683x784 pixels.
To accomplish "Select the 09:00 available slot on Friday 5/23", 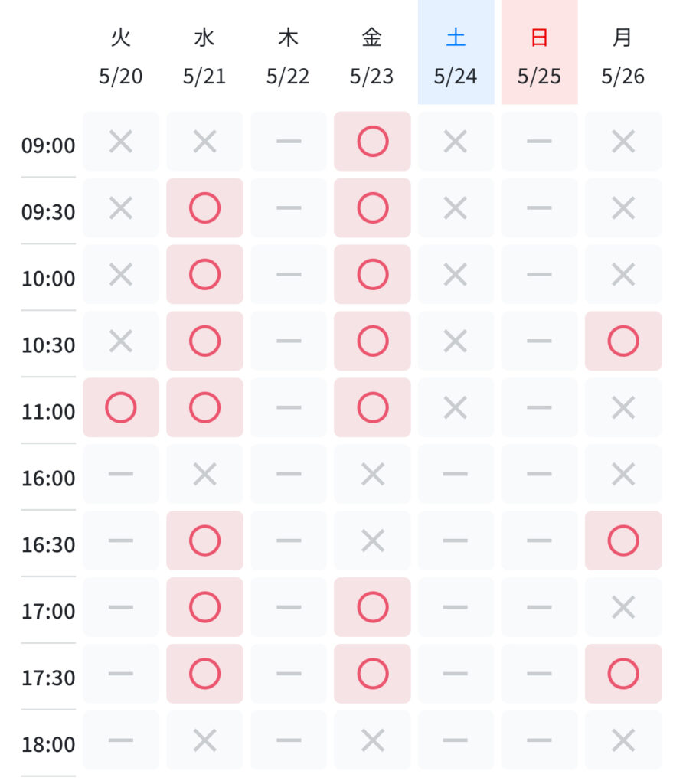I will [x=372, y=141].
